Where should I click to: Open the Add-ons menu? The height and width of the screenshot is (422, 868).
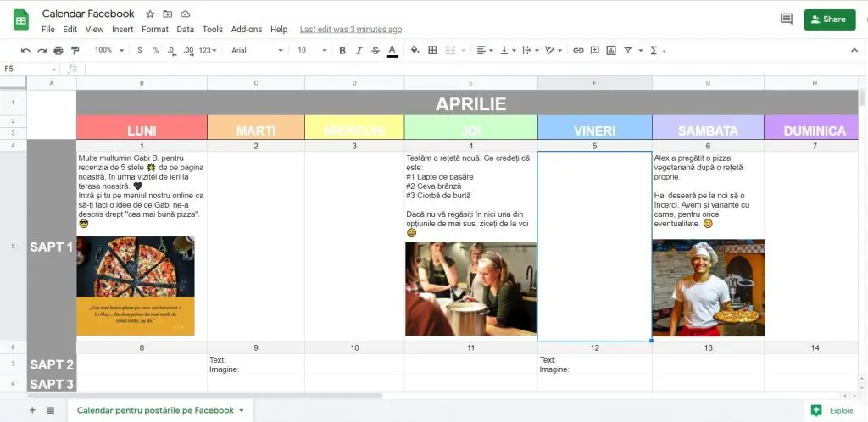tap(247, 30)
